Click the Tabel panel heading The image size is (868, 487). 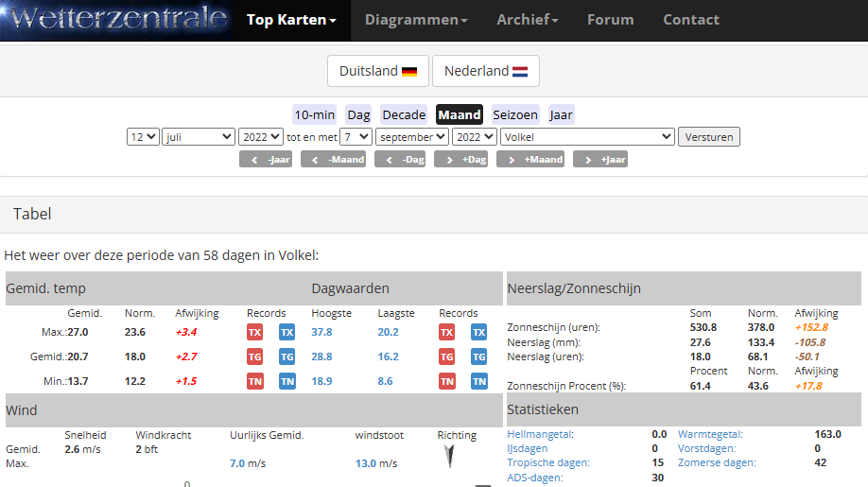[32, 214]
